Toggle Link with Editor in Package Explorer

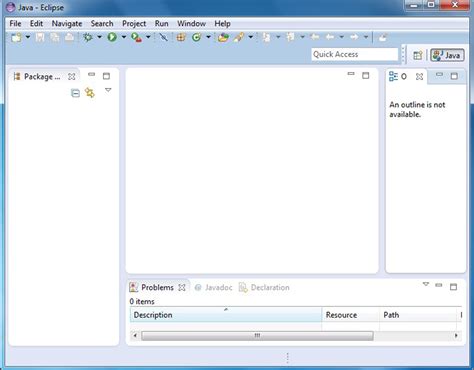pyautogui.click(x=90, y=93)
